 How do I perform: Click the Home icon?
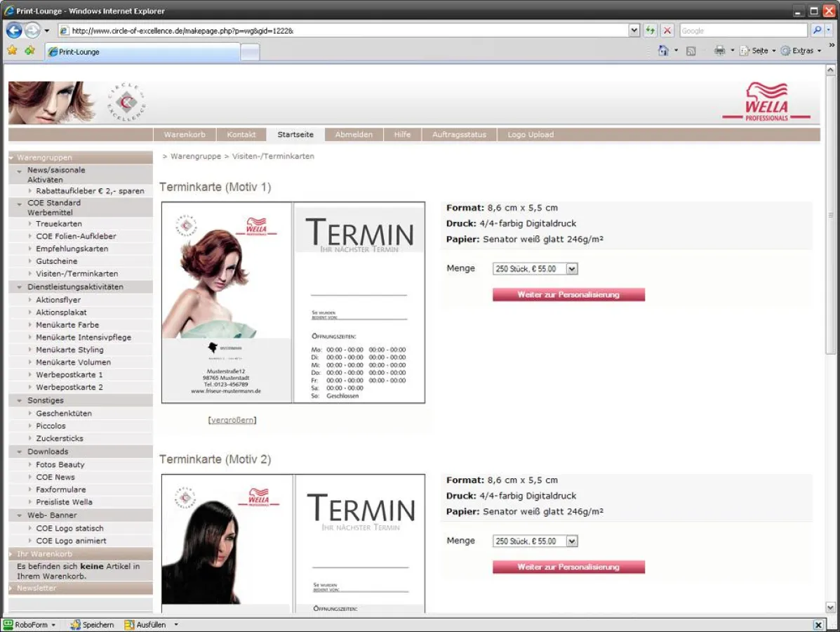[662, 51]
